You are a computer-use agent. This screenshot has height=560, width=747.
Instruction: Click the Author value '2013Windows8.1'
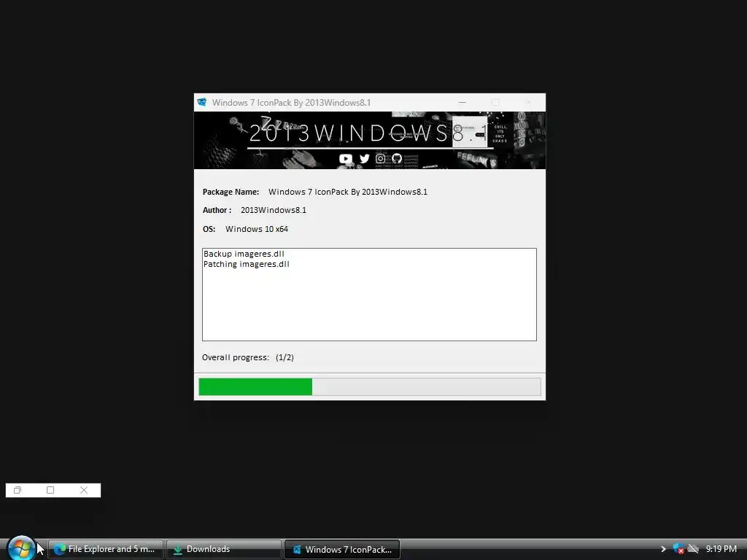click(274, 211)
